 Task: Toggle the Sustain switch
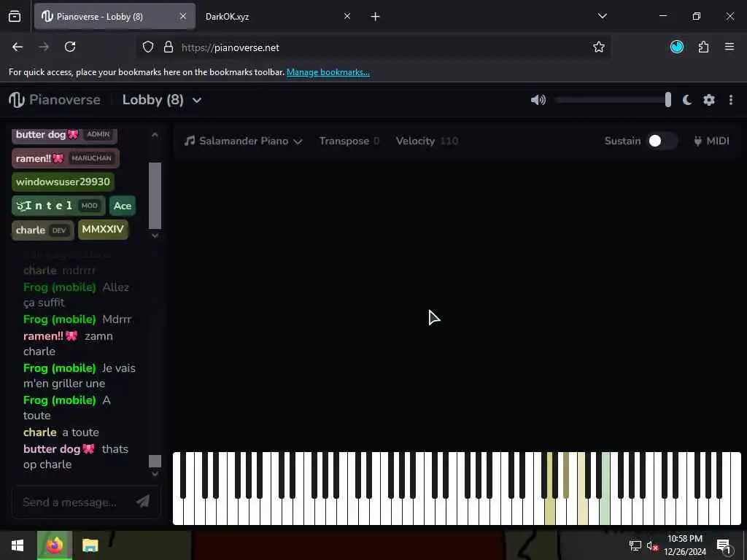pyautogui.click(x=662, y=141)
